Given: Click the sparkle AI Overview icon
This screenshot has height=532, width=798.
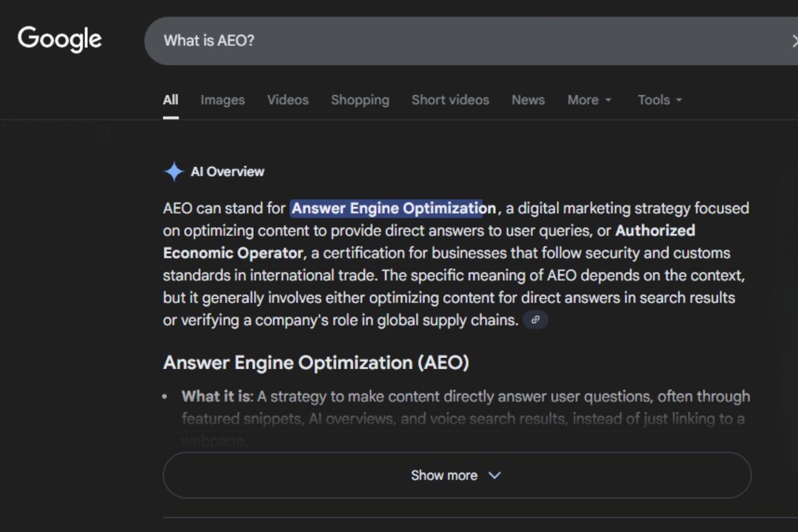Looking at the screenshot, I should pyautogui.click(x=174, y=170).
